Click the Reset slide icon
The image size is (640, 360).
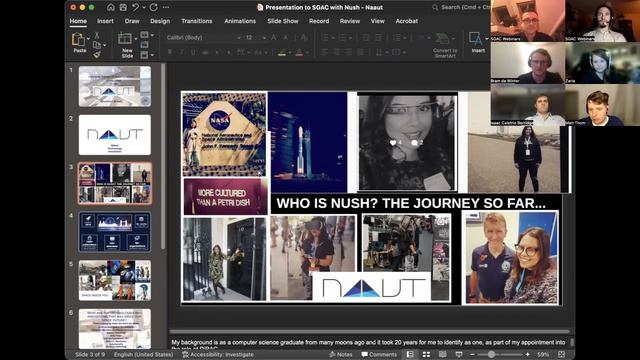[x=144, y=45]
